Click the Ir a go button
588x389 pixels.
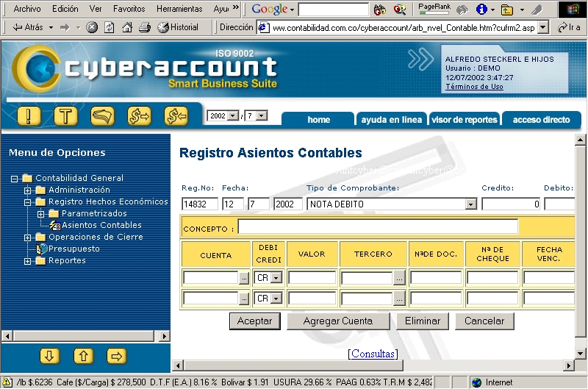(569, 27)
